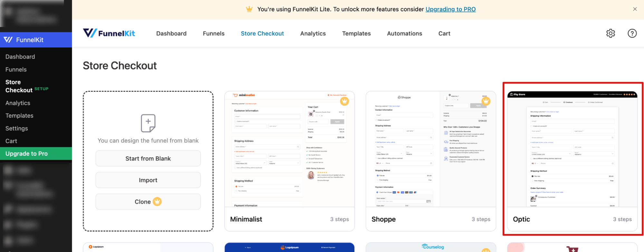Click the 'You can design the funnel from blank' text
644x252 pixels.
click(148, 141)
